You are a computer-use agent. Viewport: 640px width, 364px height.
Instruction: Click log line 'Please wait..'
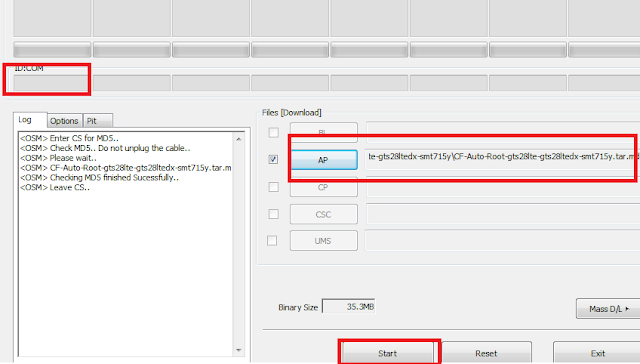58,158
